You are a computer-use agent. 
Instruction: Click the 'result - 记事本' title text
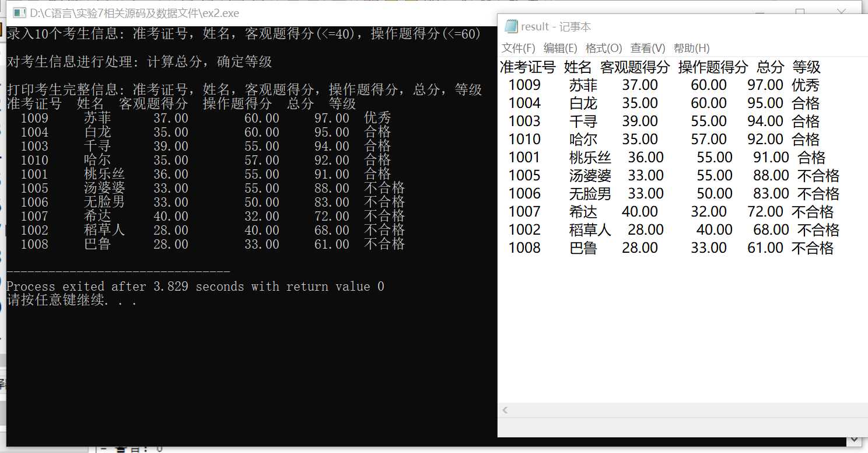click(x=556, y=26)
